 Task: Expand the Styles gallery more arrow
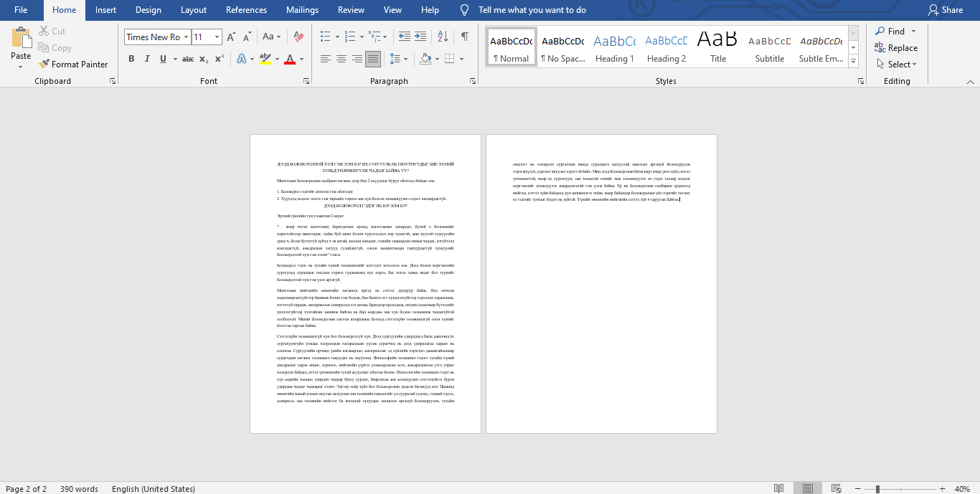click(x=853, y=62)
